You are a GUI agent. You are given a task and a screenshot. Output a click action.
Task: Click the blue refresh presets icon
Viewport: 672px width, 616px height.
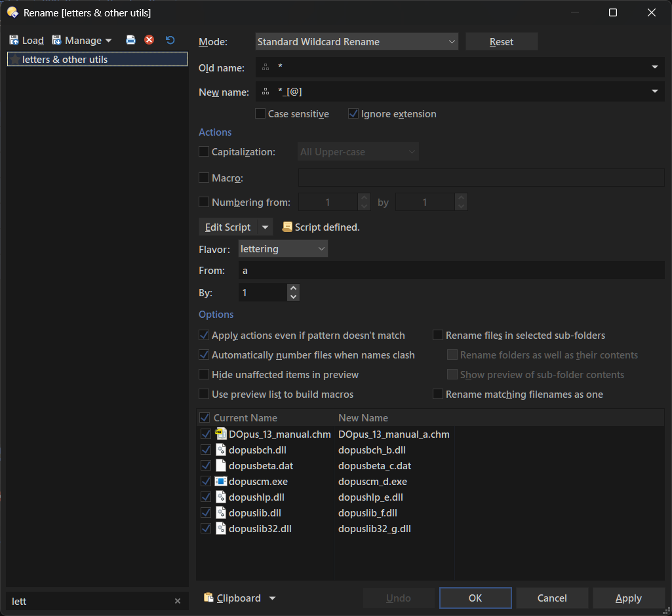(170, 40)
